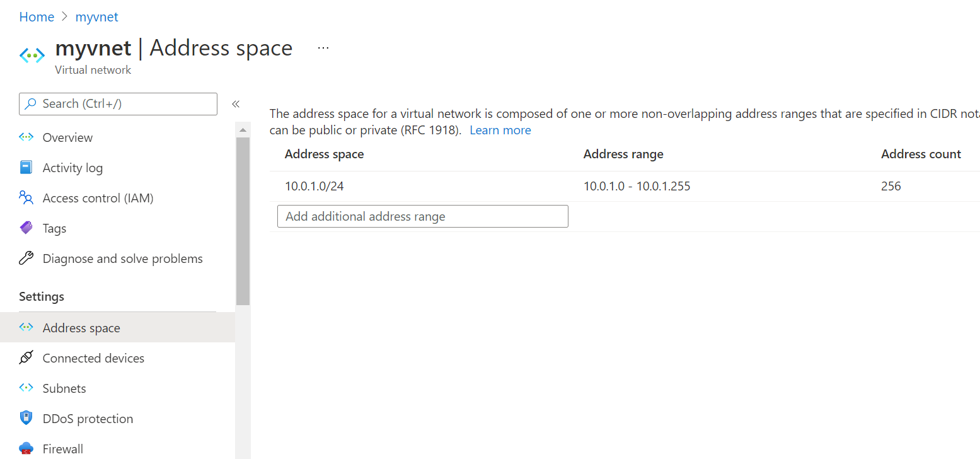The height and width of the screenshot is (459, 980).
Task: Click the Firewall cloud icon
Action: pyautogui.click(x=26, y=449)
